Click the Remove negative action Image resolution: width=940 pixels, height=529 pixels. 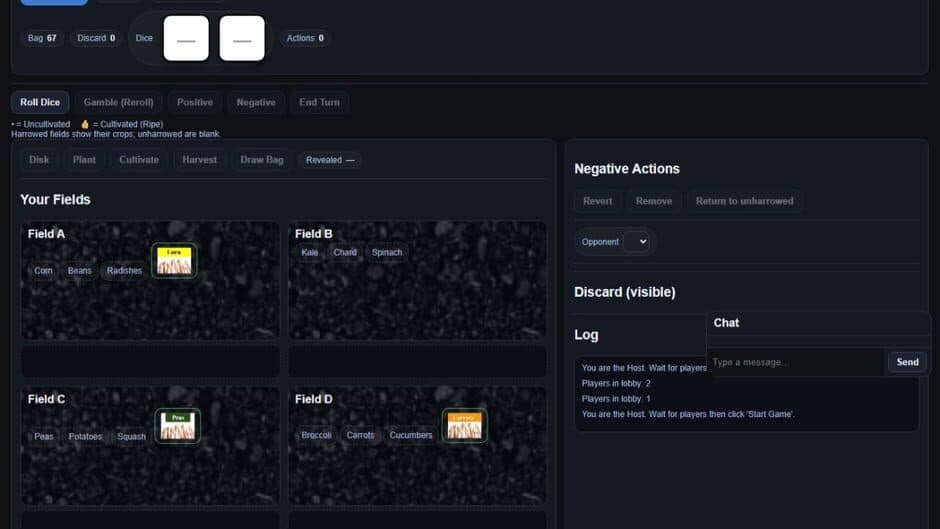[x=654, y=202]
